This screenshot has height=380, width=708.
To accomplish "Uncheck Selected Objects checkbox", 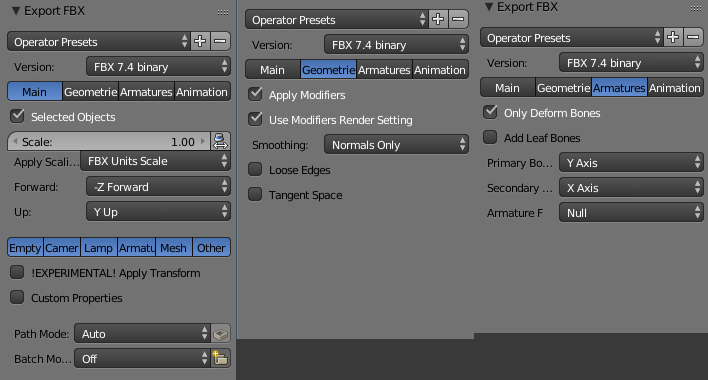I will pos(18,116).
